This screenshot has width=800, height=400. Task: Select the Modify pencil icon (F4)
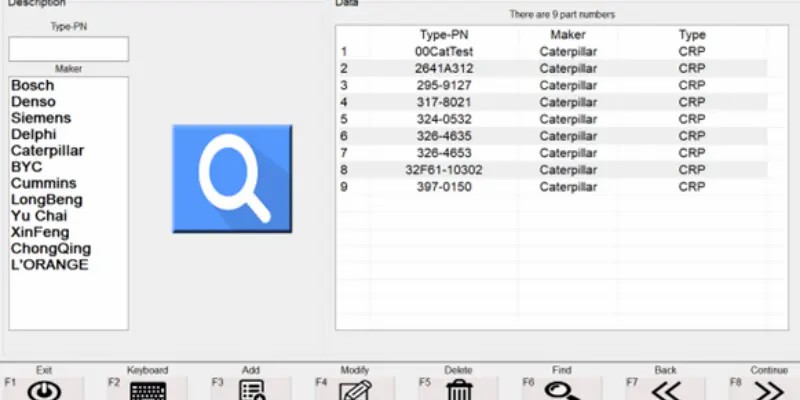[355, 390]
